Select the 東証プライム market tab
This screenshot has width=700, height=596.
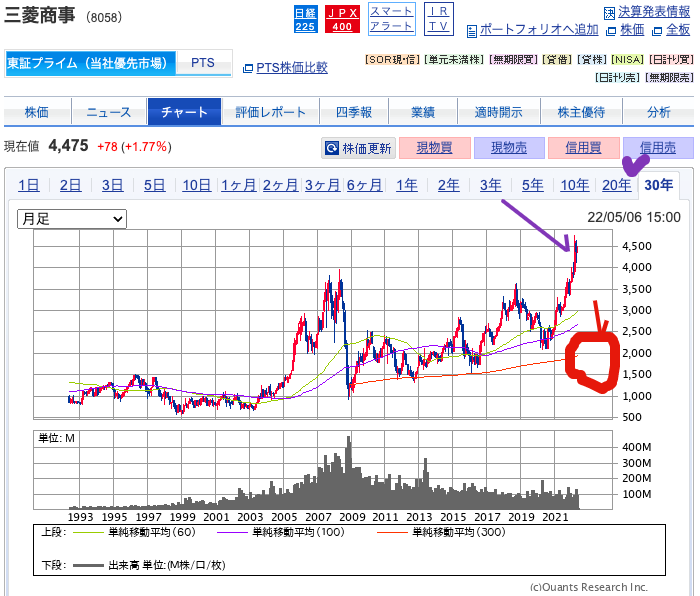[x=91, y=63]
